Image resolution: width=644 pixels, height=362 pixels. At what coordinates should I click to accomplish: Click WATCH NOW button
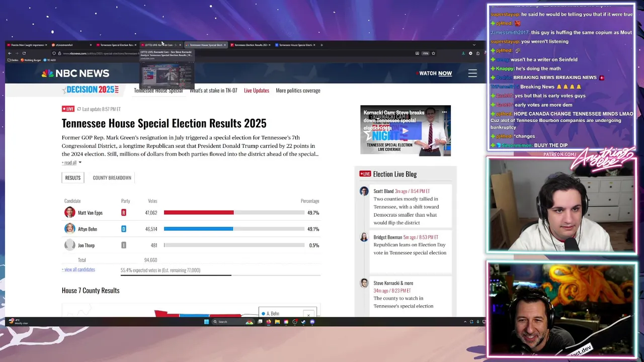[434, 73]
